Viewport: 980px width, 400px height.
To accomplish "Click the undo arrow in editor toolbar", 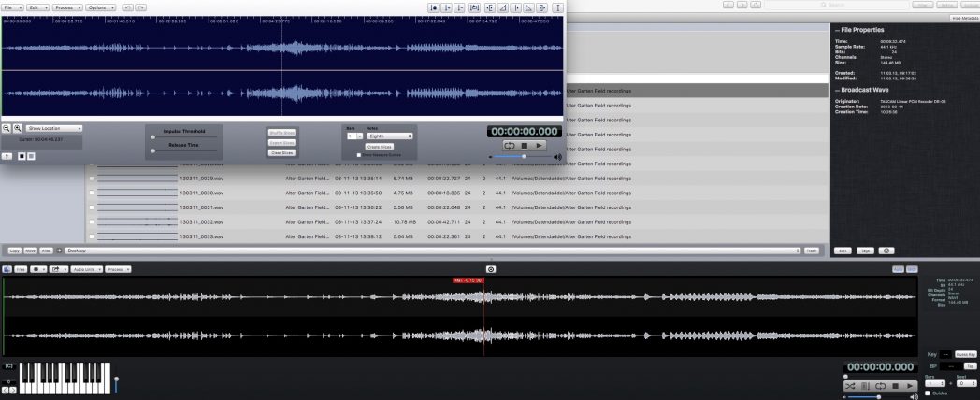I will tap(128, 7).
